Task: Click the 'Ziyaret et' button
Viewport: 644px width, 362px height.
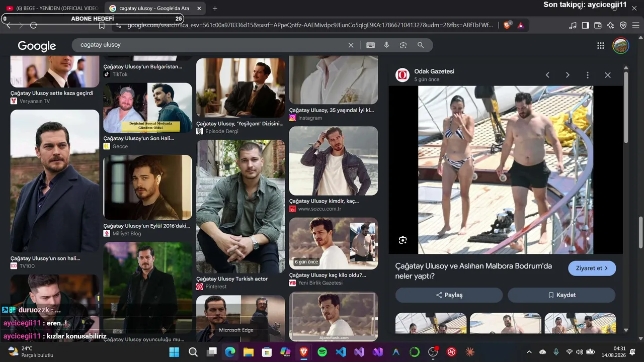Action: click(592, 268)
